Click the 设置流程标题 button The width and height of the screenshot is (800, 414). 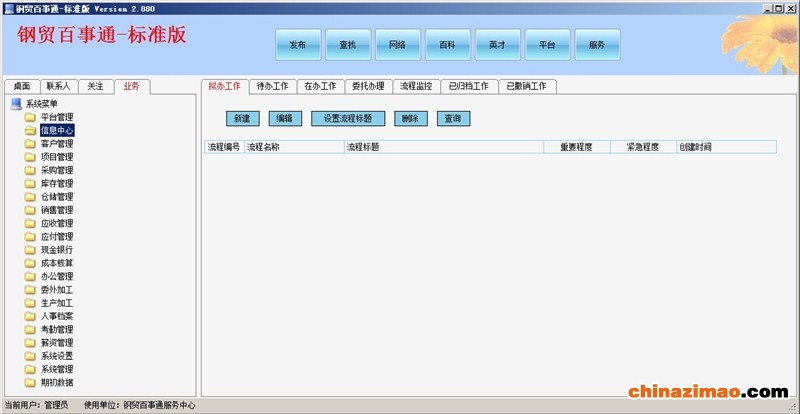[x=347, y=118]
